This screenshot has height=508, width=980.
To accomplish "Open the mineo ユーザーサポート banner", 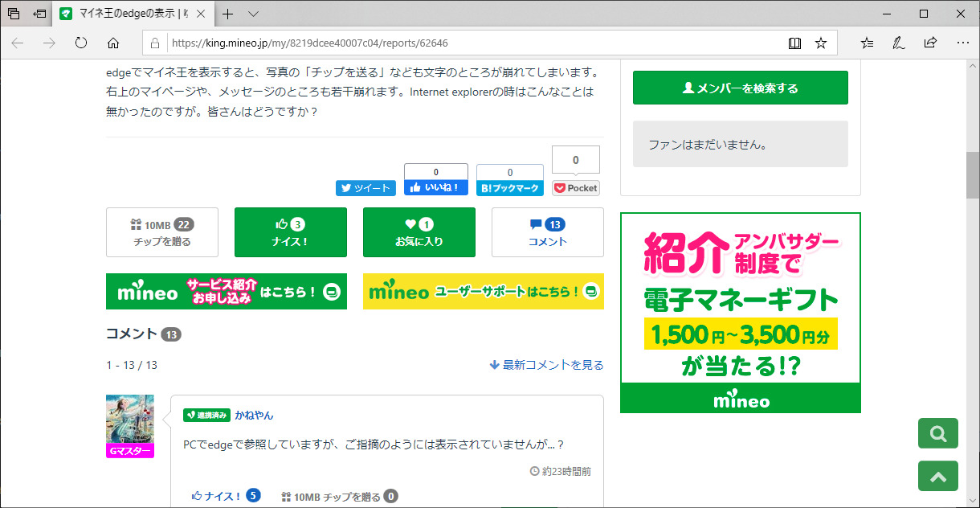I will pos(484,291).
